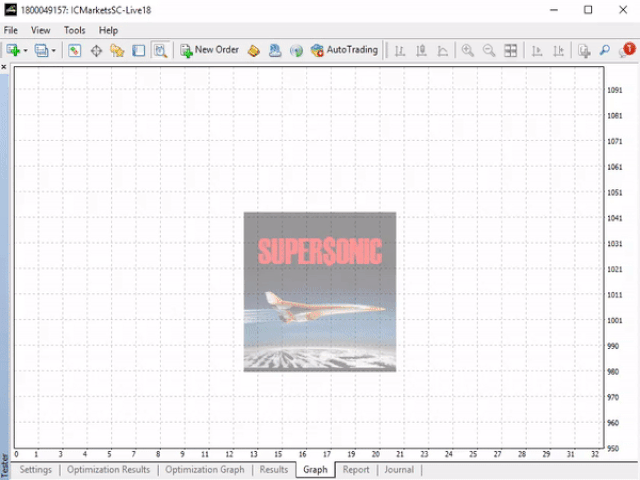Open the Tools menu
The image size is (640, 480).
point(75,30)
